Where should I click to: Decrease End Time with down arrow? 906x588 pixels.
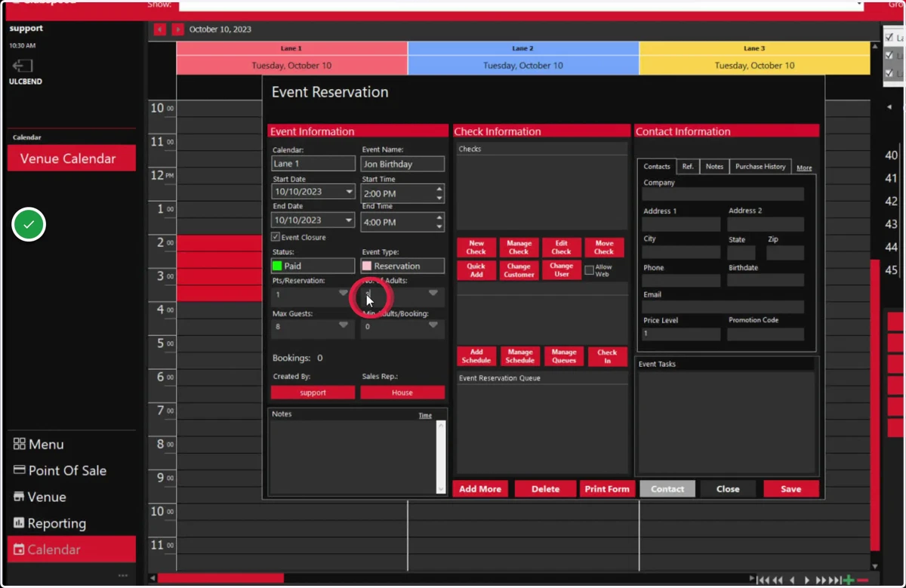click(439, 226)
